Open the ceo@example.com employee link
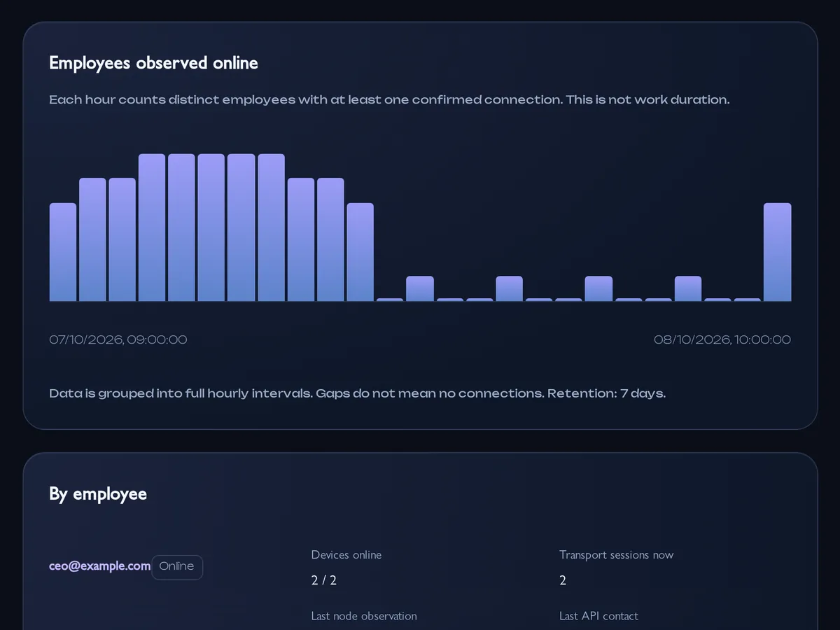The width and height of the screenshot is (840, 630). pos(99,566)
